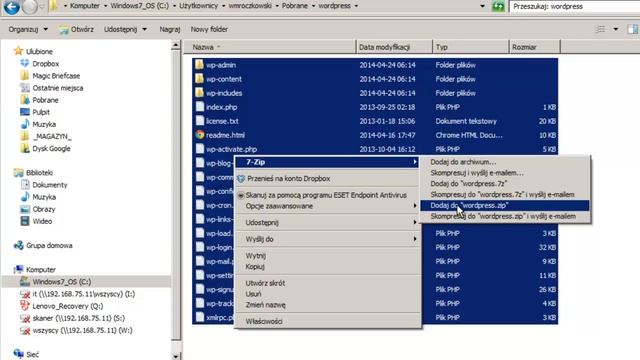Expand Opcje zaawansowane submenu
640x360 pixels.
click(328, 206)
